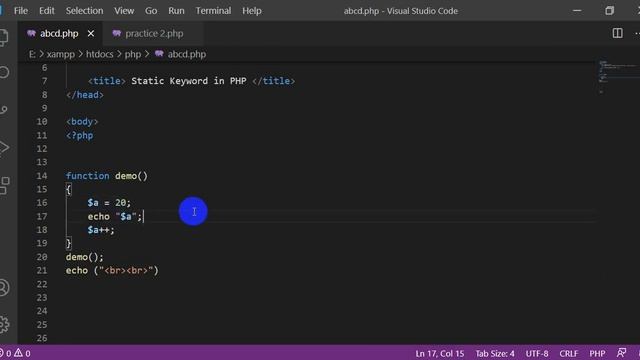
Task: Open the Terminal menu
Action: click(x=213, y=11)
